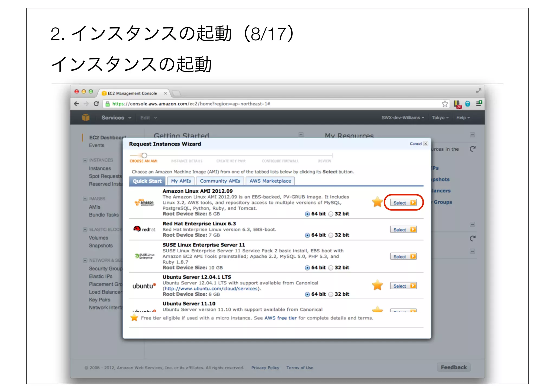The width and height of the screenshot is (555, 392).
Task: Bookmark page with star icon in address bar
Action: (x=445, y=104)
